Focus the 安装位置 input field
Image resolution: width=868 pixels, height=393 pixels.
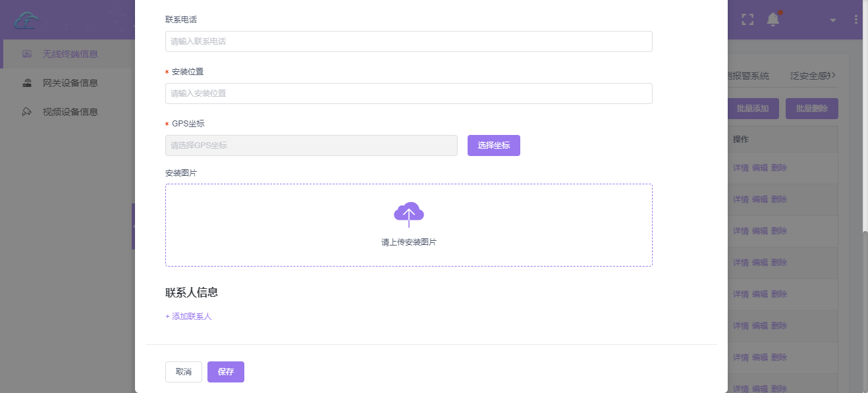click(x=408, y=93)
